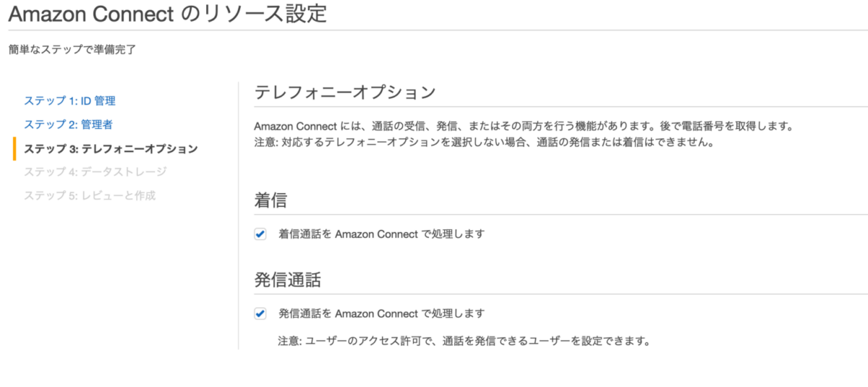
Task: Click the horizontal divider under the page title
Action: click(x=434, y=30)
